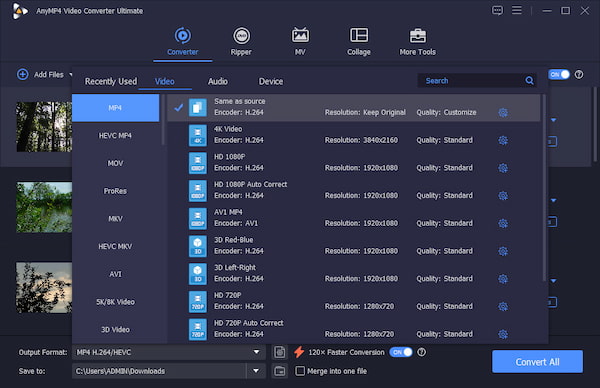Image resolution: width=600 pixels, height=388 pixels.
Task: Select MOV format category
Action: pyautogui.click(x=116, y=163)
